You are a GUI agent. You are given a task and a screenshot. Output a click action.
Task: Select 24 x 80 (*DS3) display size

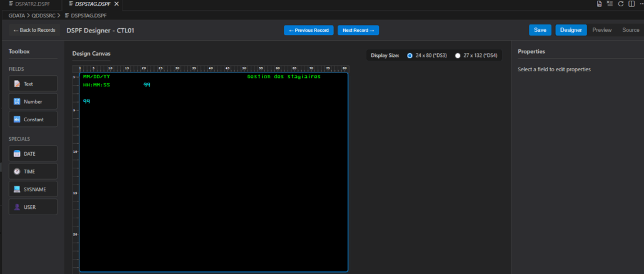coord(410,56)
